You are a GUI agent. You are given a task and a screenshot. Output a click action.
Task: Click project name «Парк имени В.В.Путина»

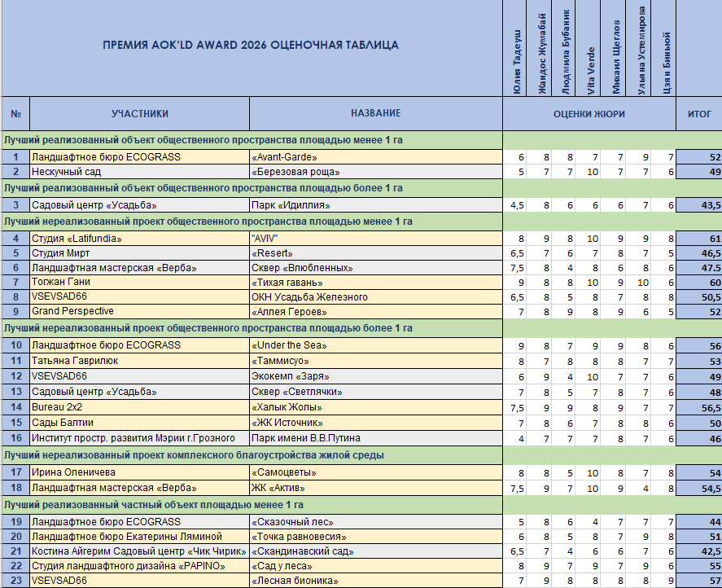375,438
